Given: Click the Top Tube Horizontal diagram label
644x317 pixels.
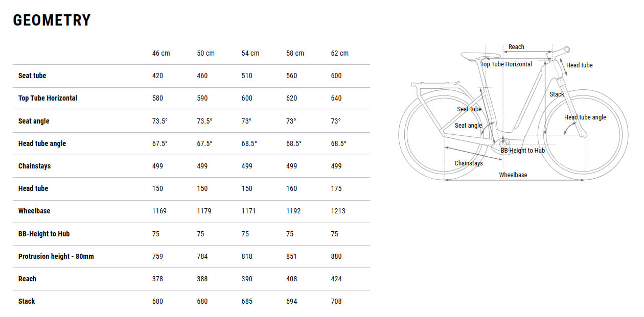Looking at the screenshot, I should 506,64.
